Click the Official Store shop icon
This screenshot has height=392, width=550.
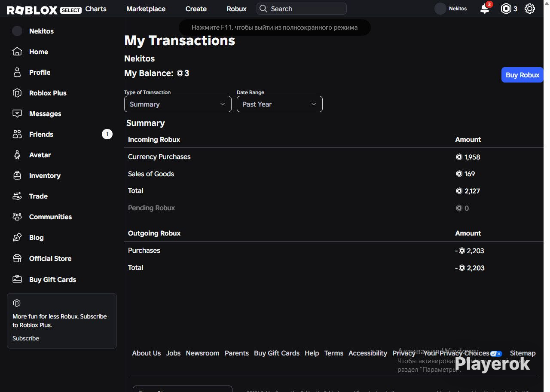17,258
